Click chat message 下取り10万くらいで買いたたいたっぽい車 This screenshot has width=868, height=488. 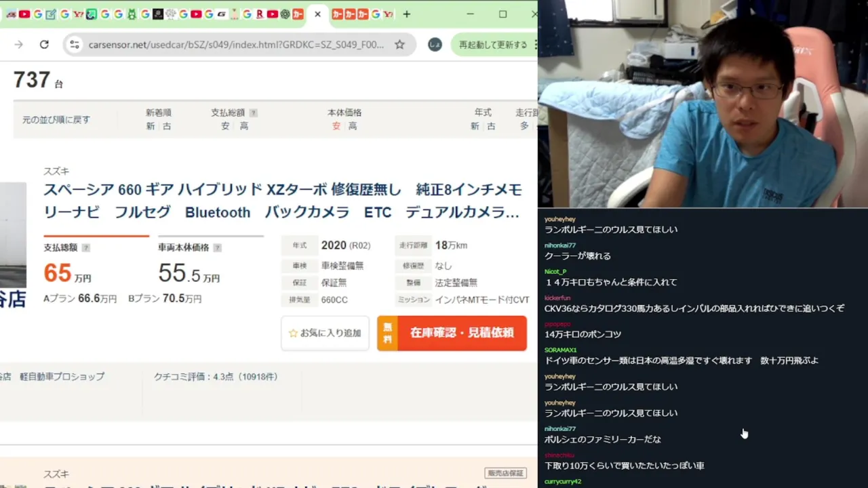pos(625,466)
